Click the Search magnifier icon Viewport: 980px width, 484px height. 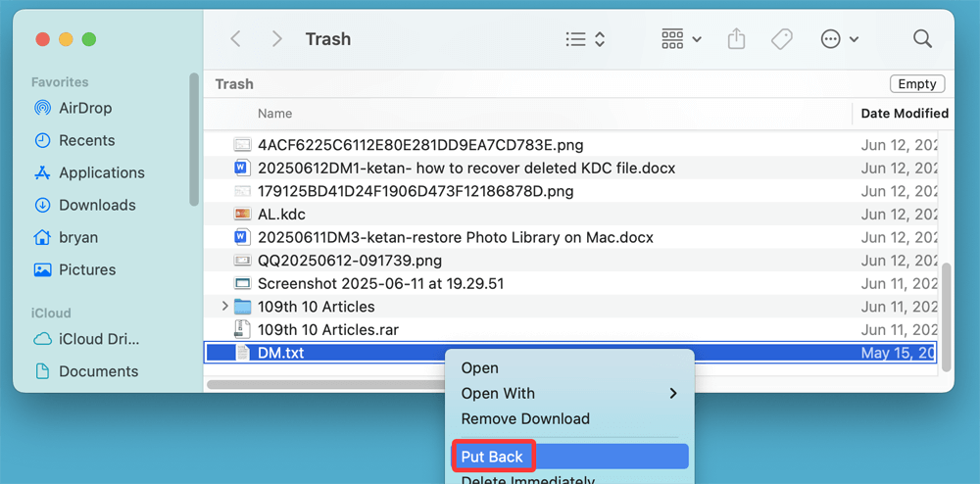click(x=922, y=39)
